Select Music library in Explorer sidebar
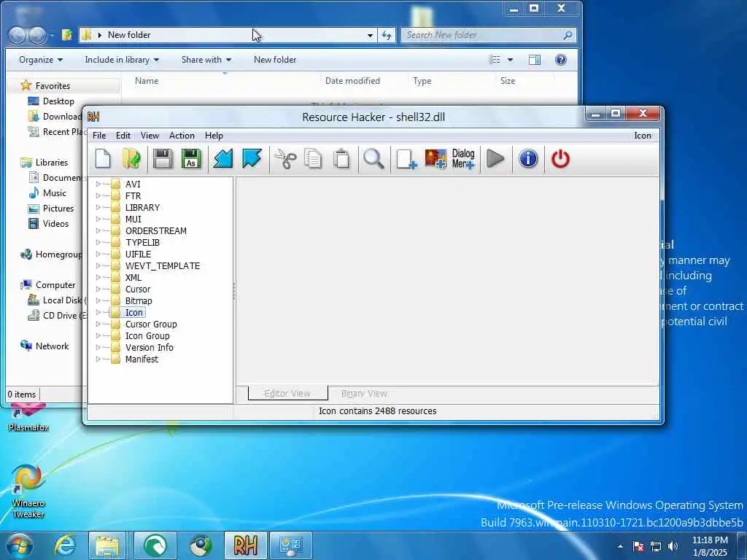This screenshot has height=560, width=747. click(x=54, y=192)
